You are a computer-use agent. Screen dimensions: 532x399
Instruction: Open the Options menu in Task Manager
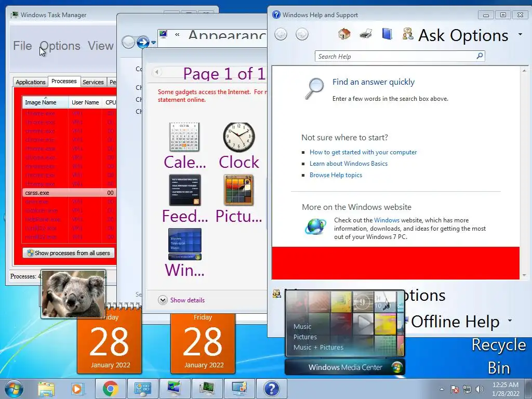(x=60, y=46)
